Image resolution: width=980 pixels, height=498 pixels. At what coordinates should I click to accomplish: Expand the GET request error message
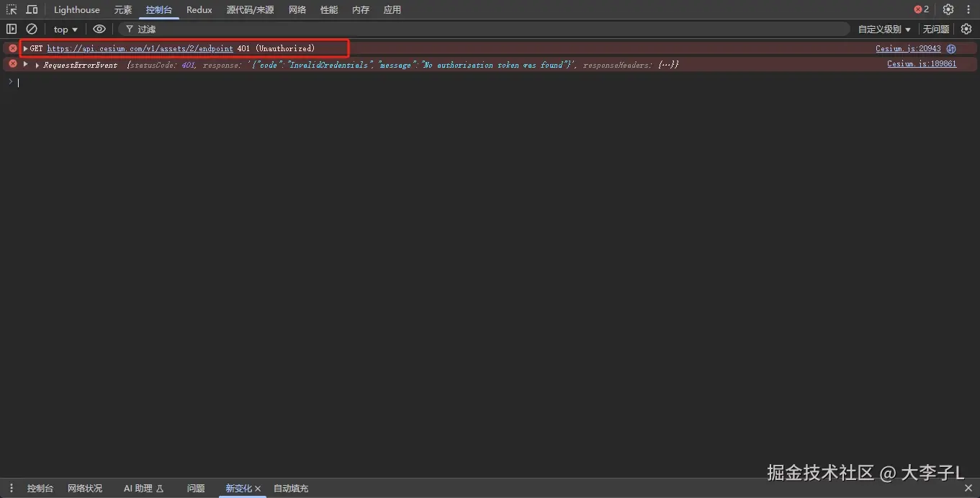point(25,48)
